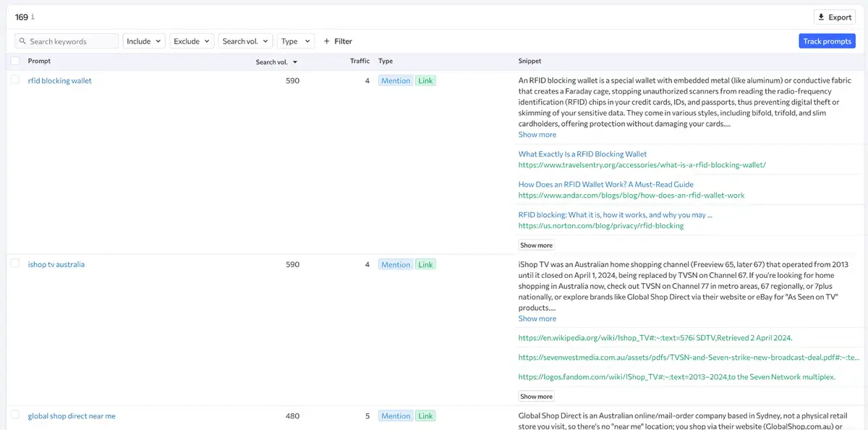Focus the Search keywords input field

coord(67,41)
